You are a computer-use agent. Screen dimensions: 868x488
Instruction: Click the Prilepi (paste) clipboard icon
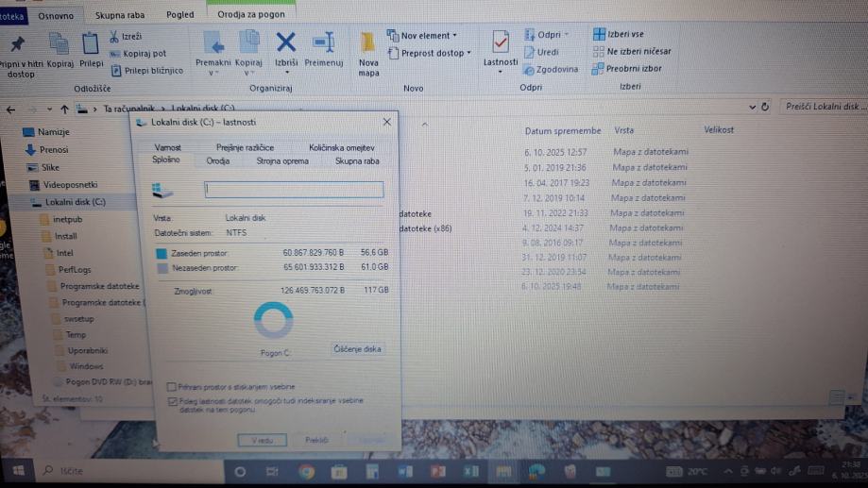tap(91, 43)
